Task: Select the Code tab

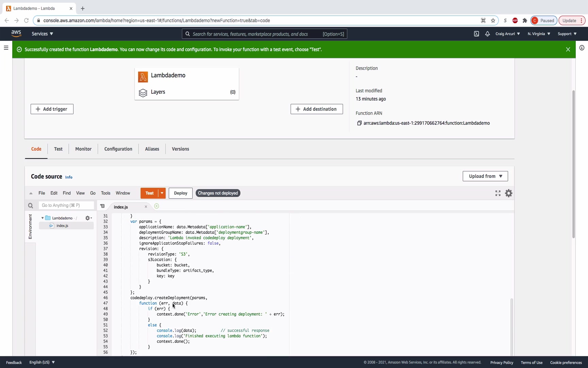Action: (x=36, y=149)
